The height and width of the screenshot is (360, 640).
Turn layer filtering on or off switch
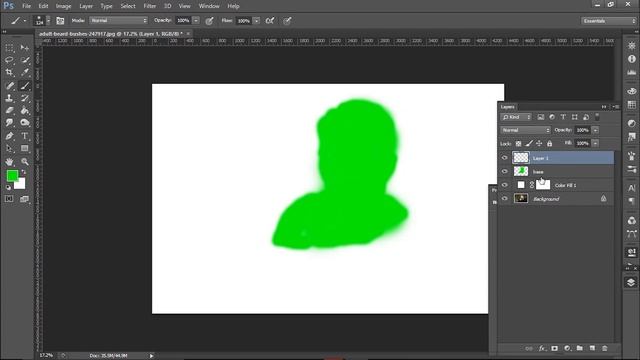point(597,117)
